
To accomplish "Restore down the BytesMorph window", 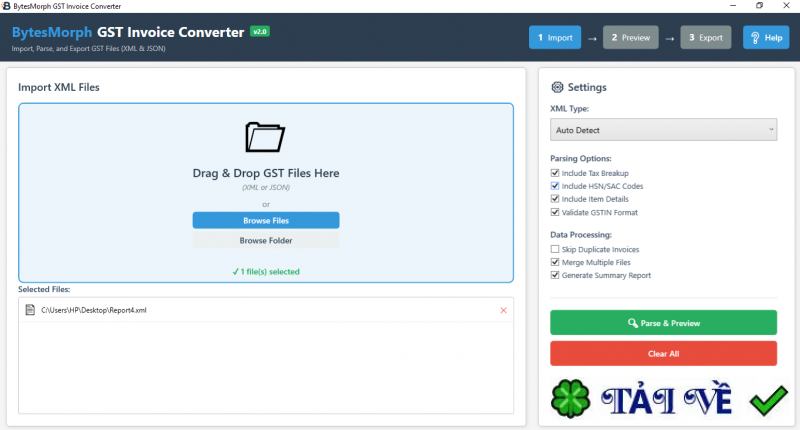I will point(760,6).
